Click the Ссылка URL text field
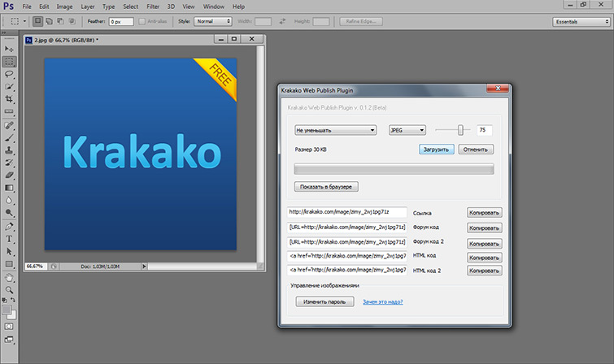 click(x=347, y=212)
